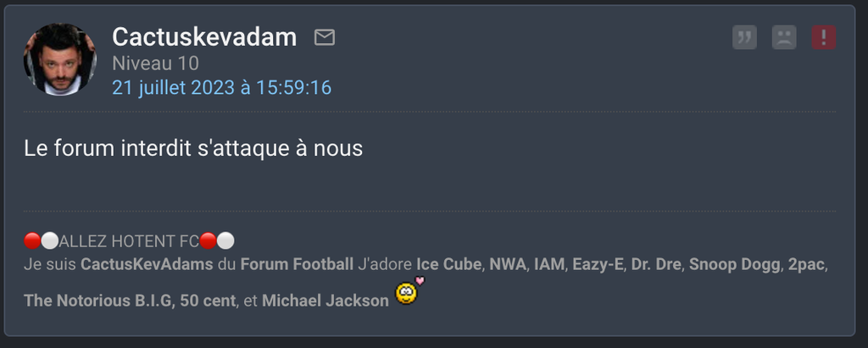Click bold 'CactusKevAdams' in the signature
This screenshot has height=348, width=868.
(x=147, y=264)
